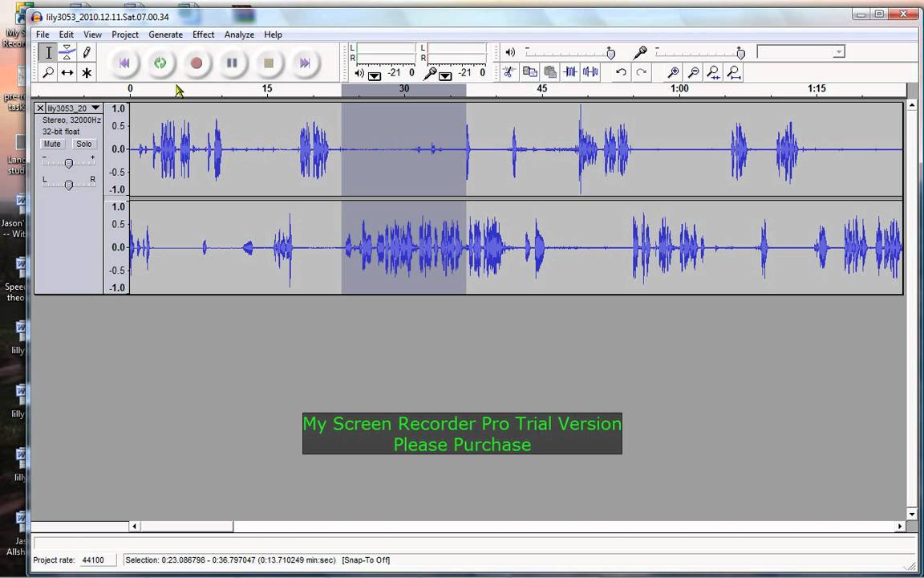Viewport: 924px width, 578px height.
Task: Click the 30 second mark on timeline
Action: (403, 88)
